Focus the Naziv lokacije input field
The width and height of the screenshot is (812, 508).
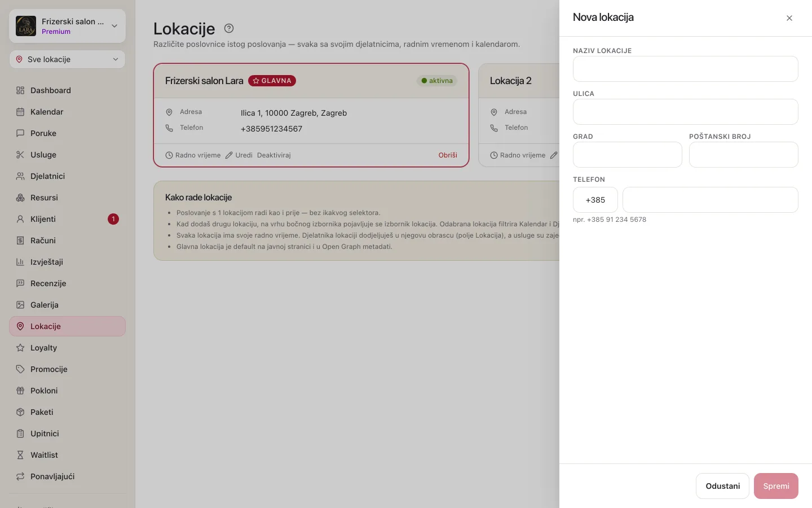point(685,69)
